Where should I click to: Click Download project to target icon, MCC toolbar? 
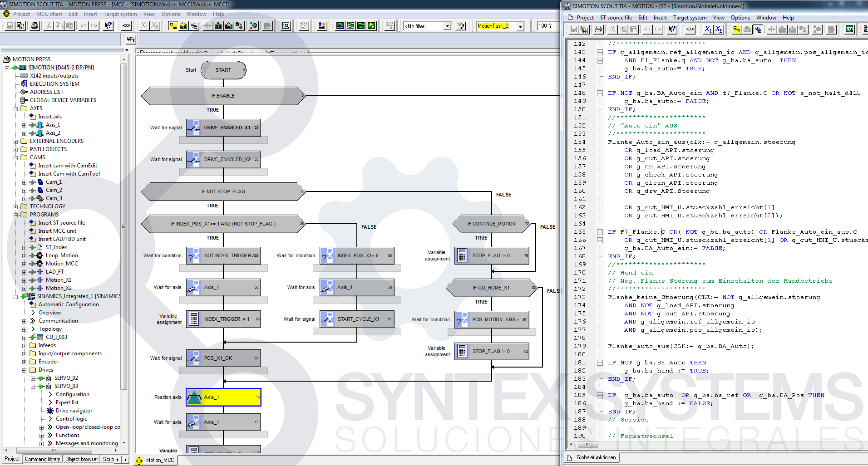pyautogui.click(x=183, y=26)
